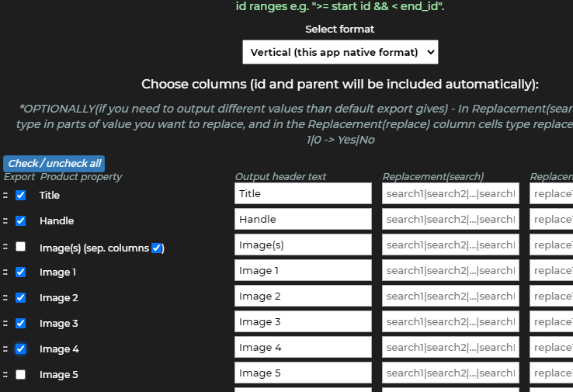Click the drag handle beside Handle row
This screenshot has width=573, height=392.
point(5,221)
